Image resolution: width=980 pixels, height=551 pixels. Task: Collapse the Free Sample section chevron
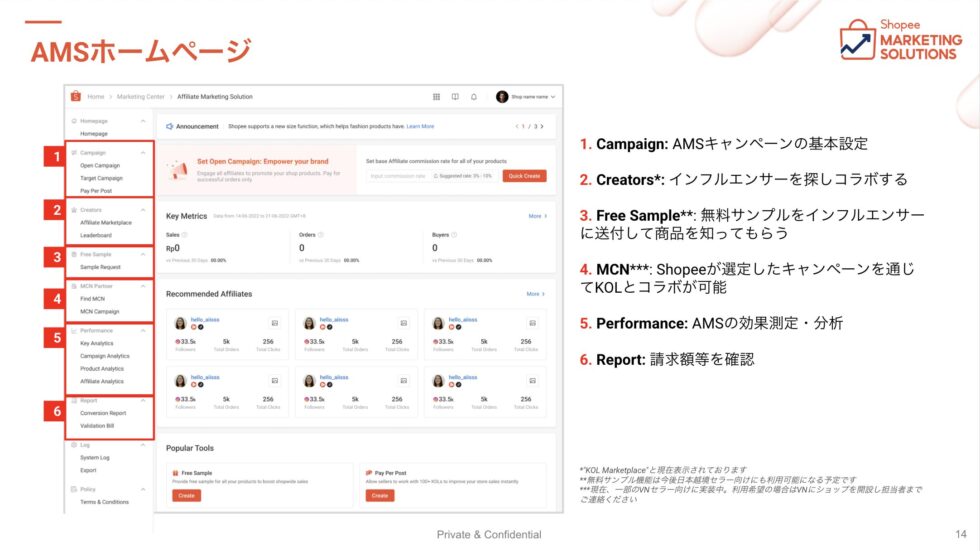point(143,254)
